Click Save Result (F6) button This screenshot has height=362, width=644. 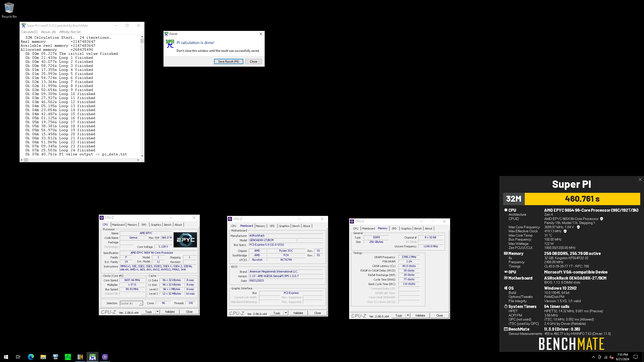coord(228,62)
